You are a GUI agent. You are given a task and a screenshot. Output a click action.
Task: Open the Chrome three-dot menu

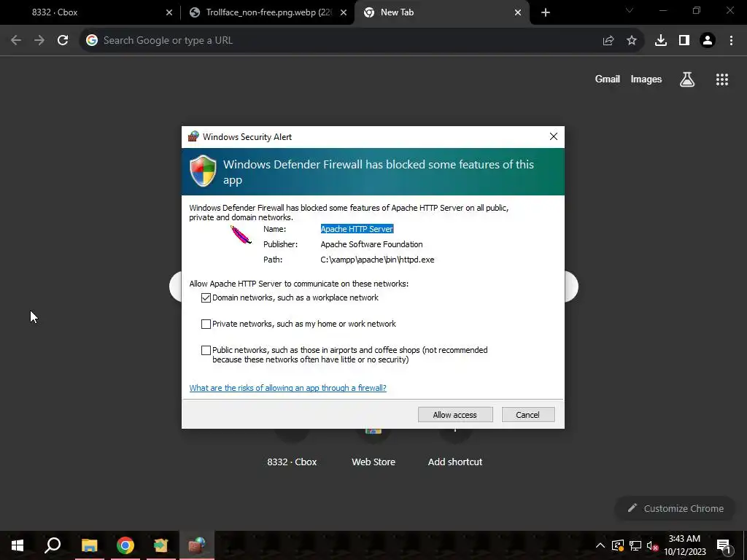[731, 41]
